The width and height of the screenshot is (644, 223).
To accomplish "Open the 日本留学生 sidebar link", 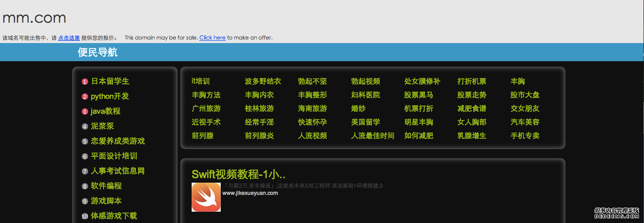I will (110, 81).
